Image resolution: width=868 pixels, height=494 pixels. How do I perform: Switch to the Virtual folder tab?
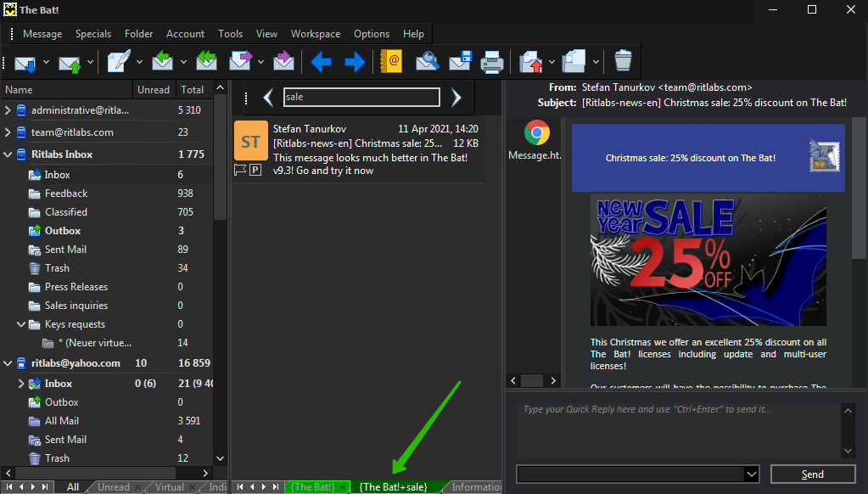tap(170, 487)
